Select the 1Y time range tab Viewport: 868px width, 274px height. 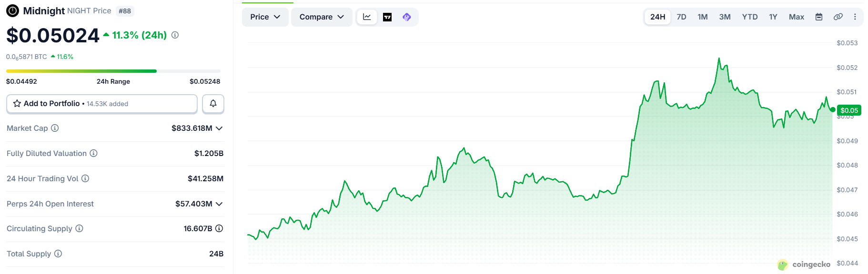pyautogui.click(x=773, y=17)
